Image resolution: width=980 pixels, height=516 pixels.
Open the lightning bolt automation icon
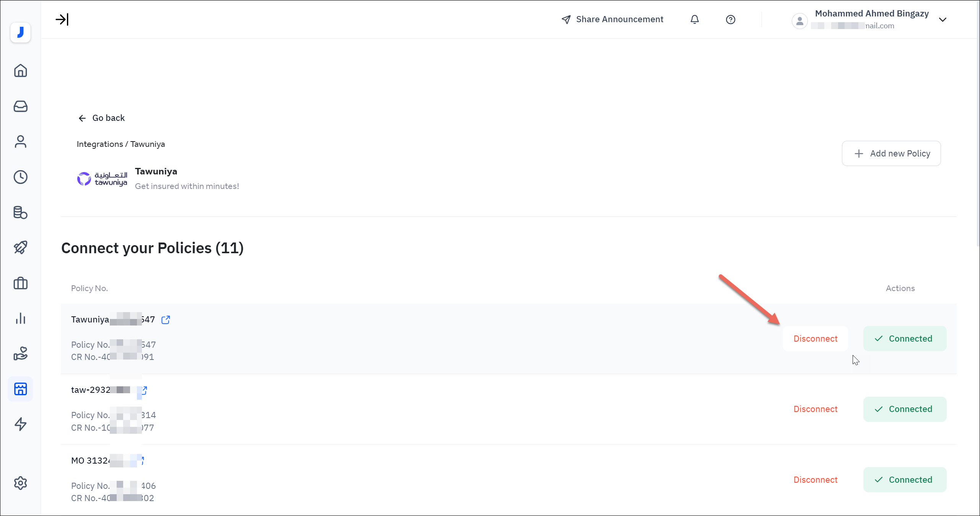coord(21,424)
